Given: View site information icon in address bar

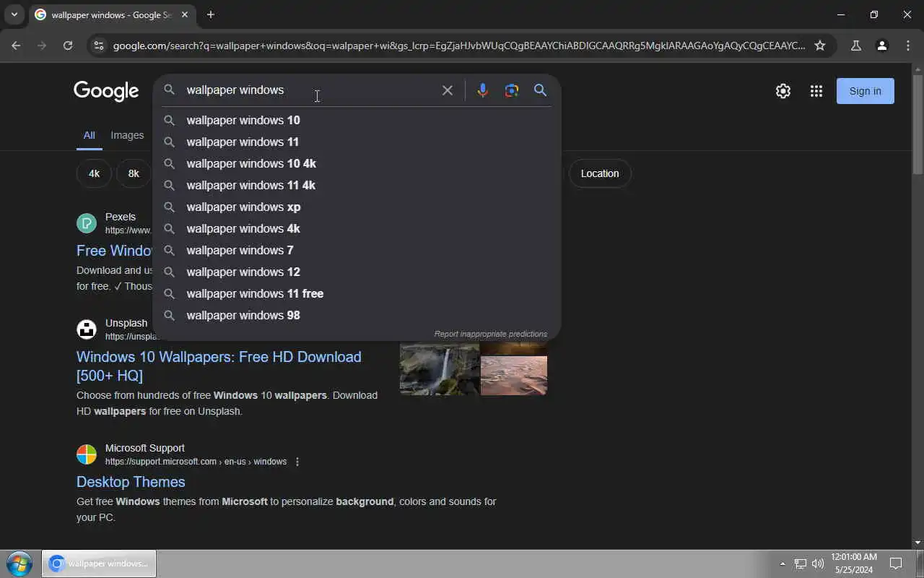Looking at the screenshot, I should coord(99,46).
